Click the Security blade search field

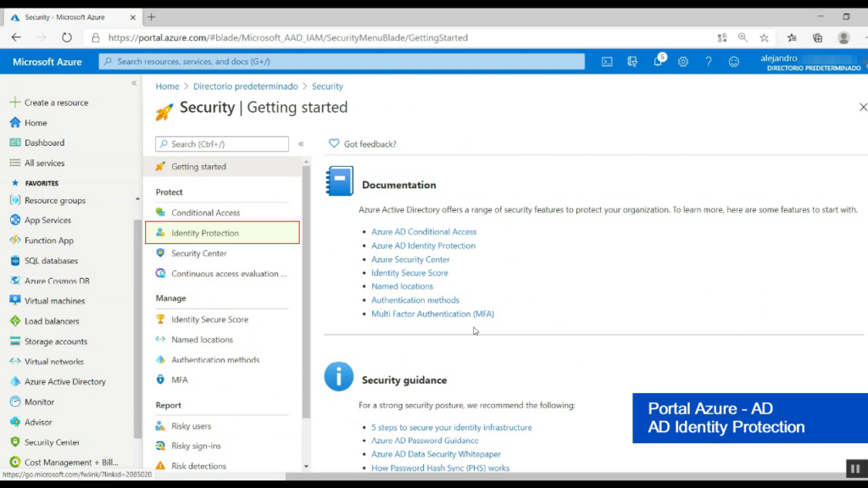(222, 144)
